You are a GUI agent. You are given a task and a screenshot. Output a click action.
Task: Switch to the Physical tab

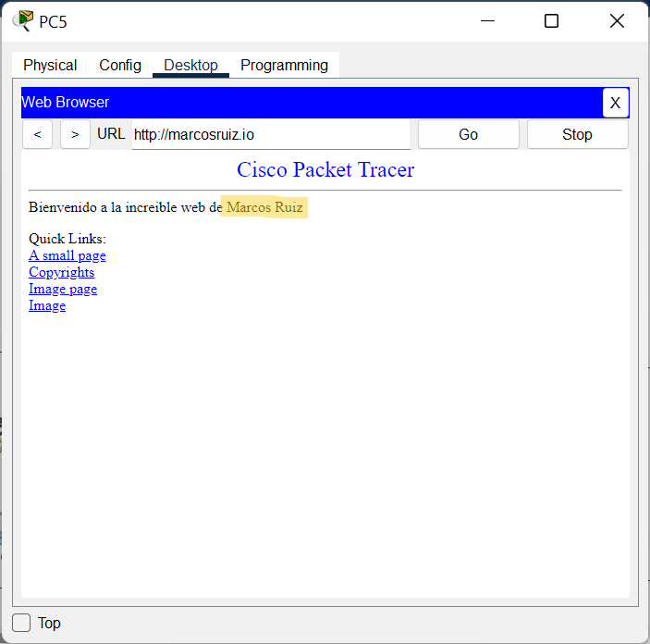(50, 65)
